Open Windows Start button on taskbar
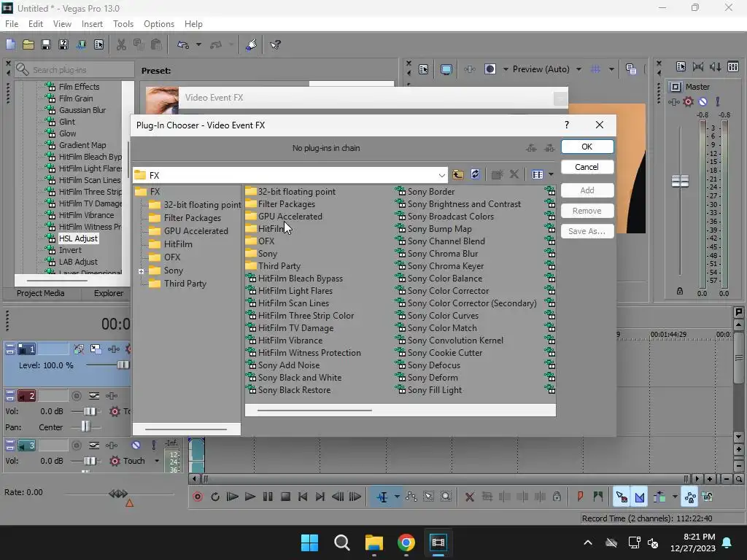Screen dimensions: 747x560 coord(309,542)
